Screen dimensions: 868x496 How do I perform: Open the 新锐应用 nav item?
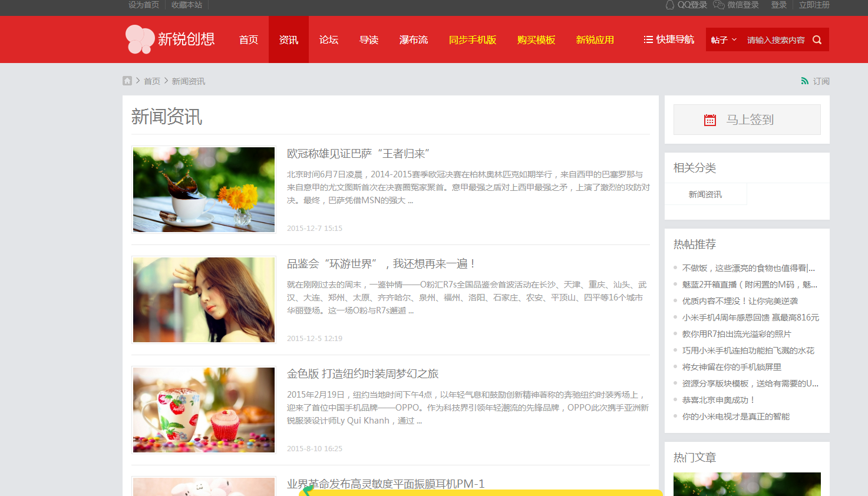coord(595,39)
